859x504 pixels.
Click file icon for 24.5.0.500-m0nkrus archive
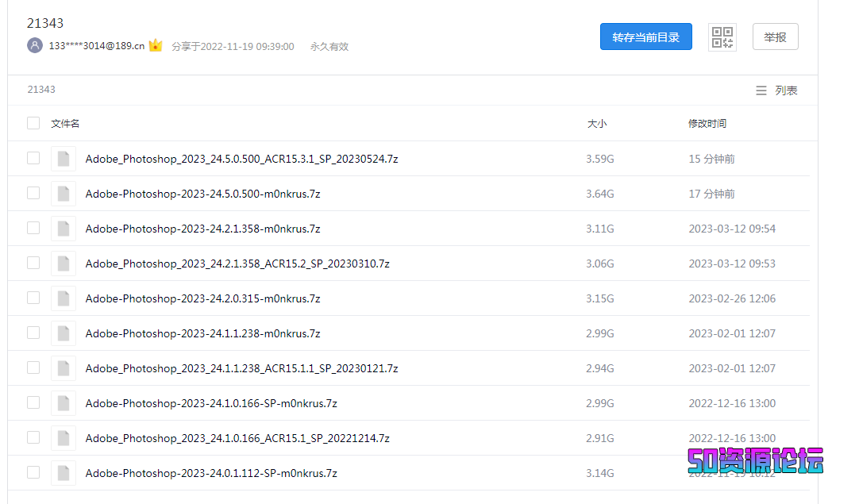(x=64, y=194)
